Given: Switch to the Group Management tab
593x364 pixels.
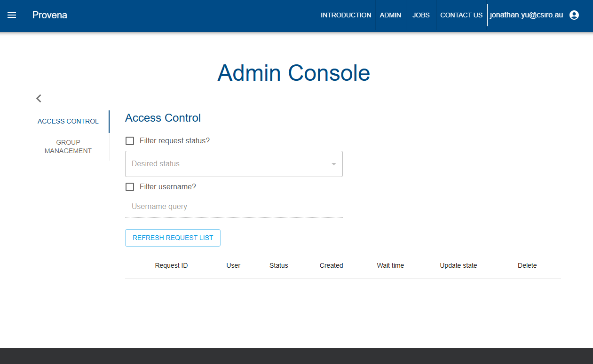Looking at the screenshot, I should tap(68, 147).
